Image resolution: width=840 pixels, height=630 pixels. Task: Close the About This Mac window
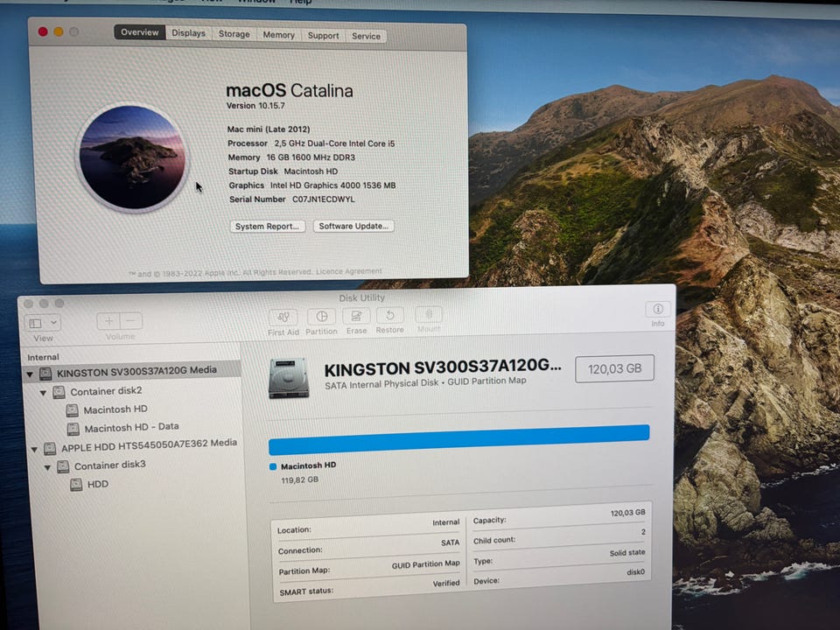pyautogui.click(x=44, y=31)
